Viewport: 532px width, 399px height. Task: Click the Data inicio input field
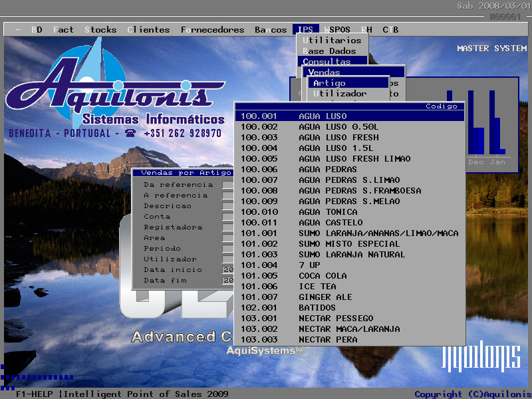[x=228, y=270]
